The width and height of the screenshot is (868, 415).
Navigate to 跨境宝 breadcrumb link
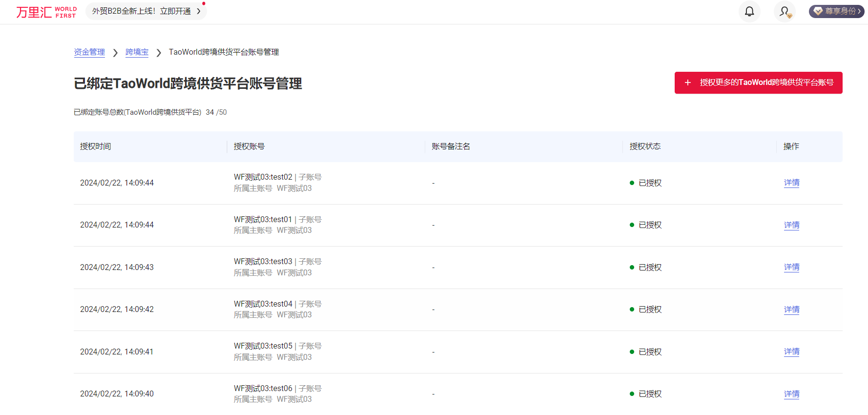(x=137, y=52)
